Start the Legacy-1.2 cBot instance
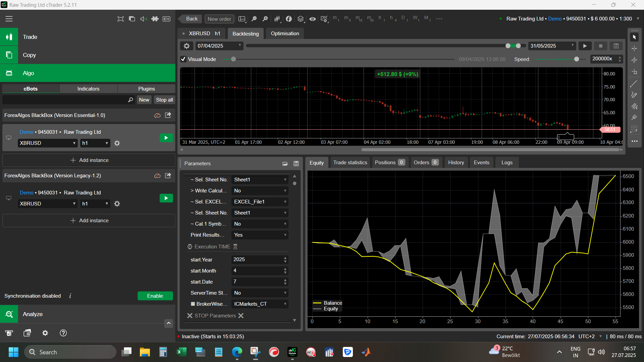 [166, 198]
